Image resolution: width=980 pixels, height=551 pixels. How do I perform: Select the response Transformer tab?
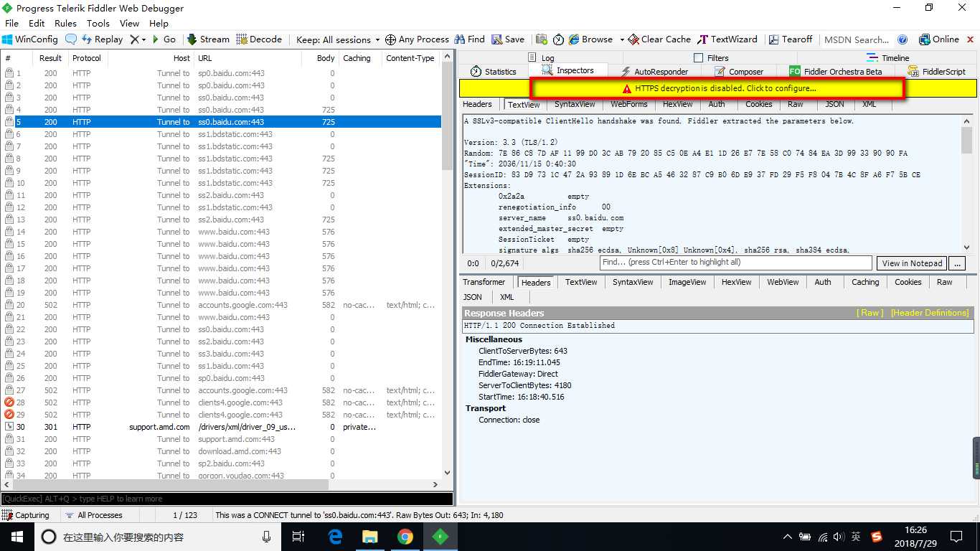[484, 282]
